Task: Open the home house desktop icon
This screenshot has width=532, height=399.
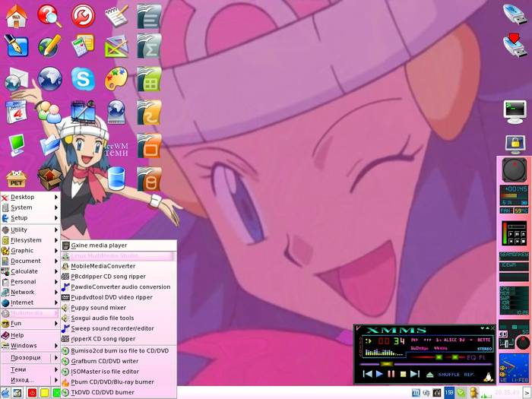Action: tap(16, 16)
